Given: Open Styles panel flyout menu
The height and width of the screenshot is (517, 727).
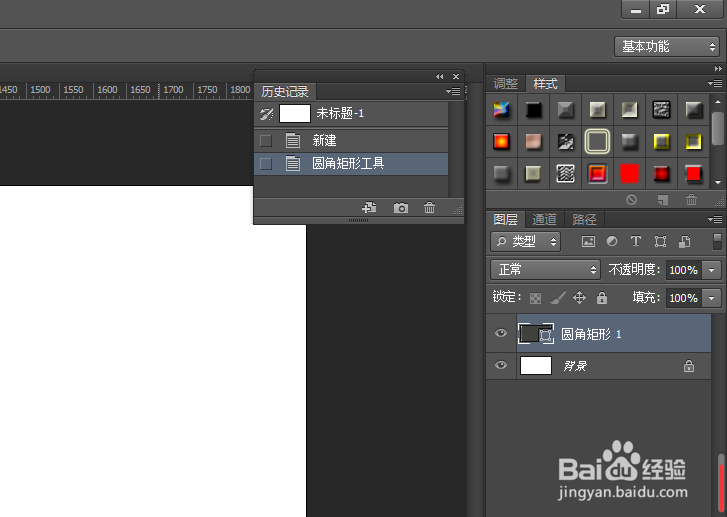Looking at the screenshot, I should 715,83.
